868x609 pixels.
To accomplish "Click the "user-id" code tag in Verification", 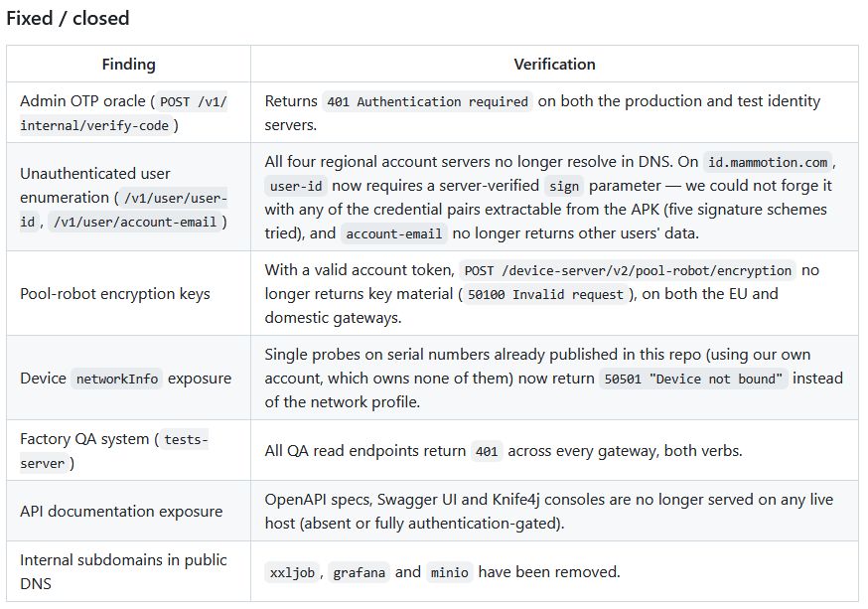I will 296,186.
